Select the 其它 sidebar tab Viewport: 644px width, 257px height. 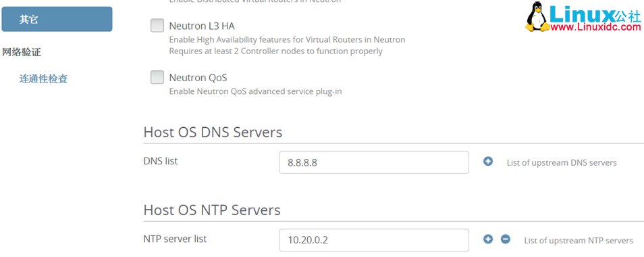57,19
